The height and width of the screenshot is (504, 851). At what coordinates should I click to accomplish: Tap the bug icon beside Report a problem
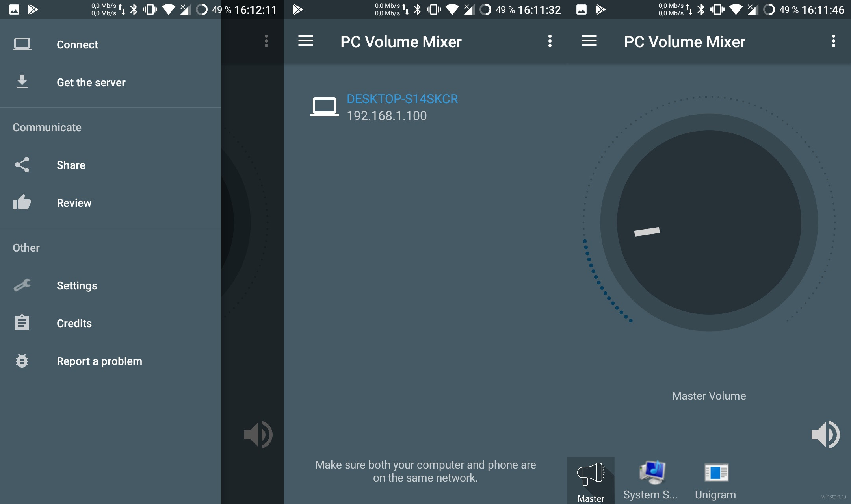click(x=22, y=360)
